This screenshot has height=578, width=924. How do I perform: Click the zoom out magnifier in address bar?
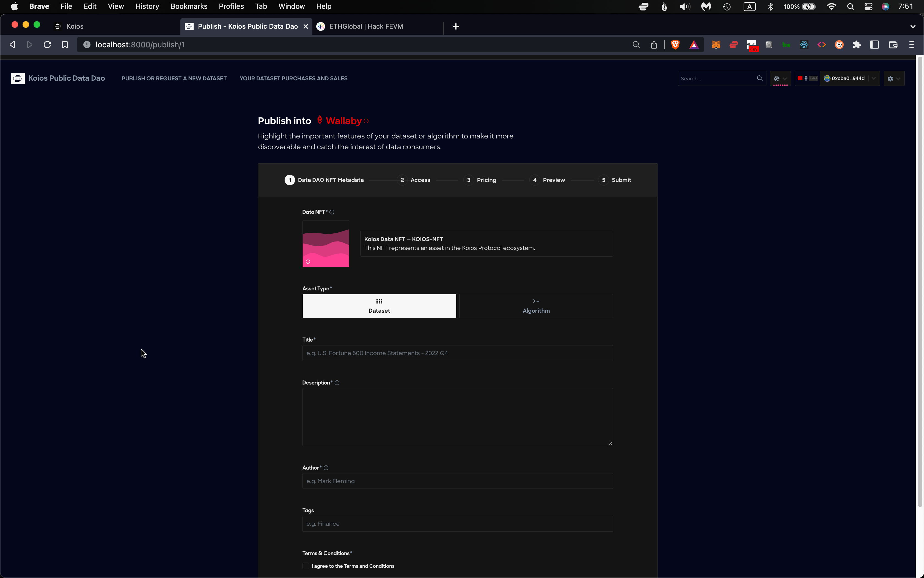636,45
